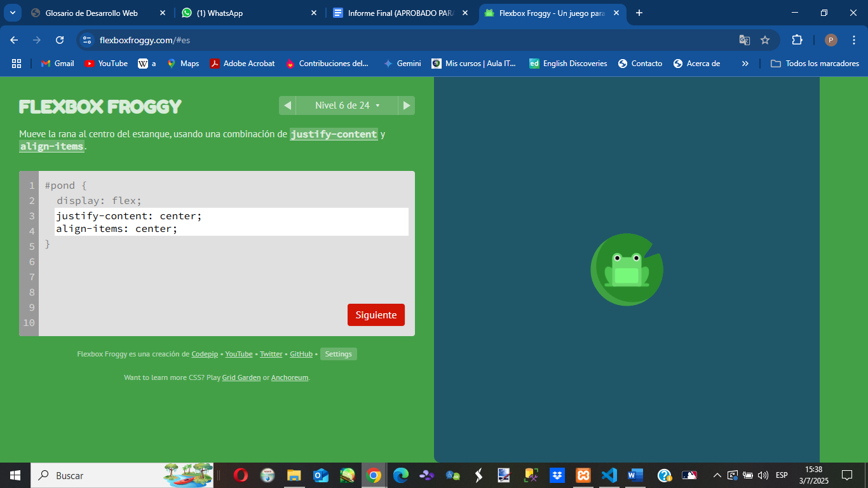Open the Nivel 6 de 24 level selector

click(x=347, y=105)
